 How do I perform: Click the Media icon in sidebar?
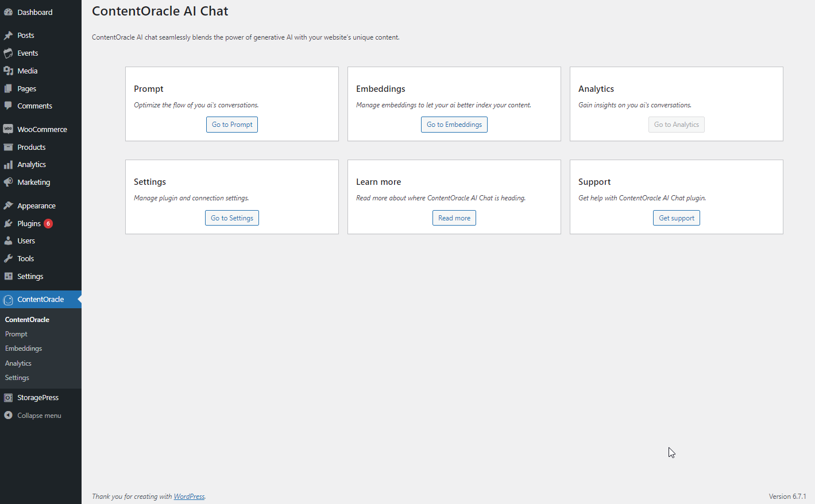[8, 71]
